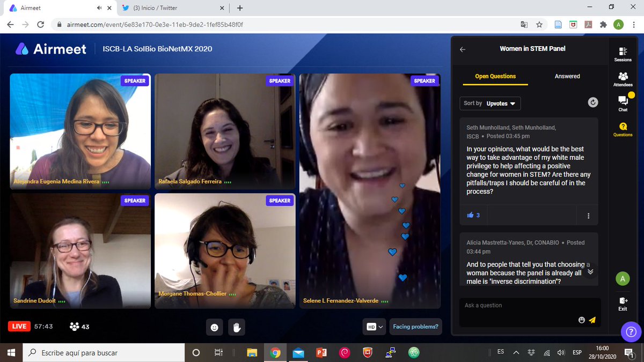Open emoji picker in Ask a question box
The height and width of the screenshot is (362, 644).
(x=581, y=320)
